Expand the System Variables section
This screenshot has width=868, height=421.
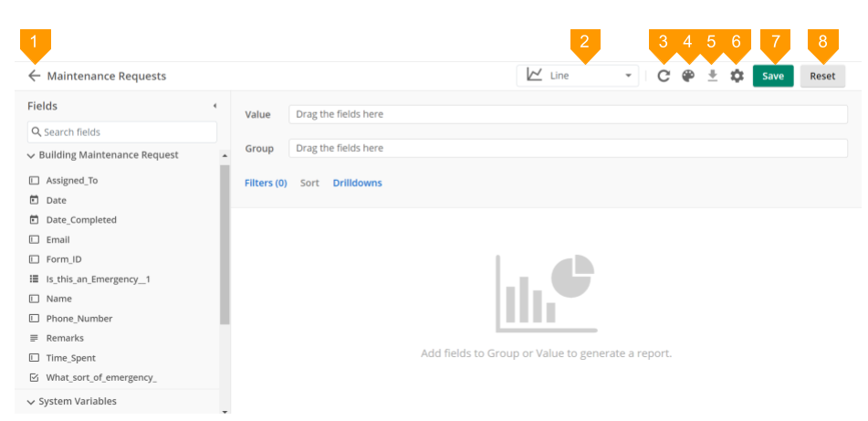coord(31,401)
